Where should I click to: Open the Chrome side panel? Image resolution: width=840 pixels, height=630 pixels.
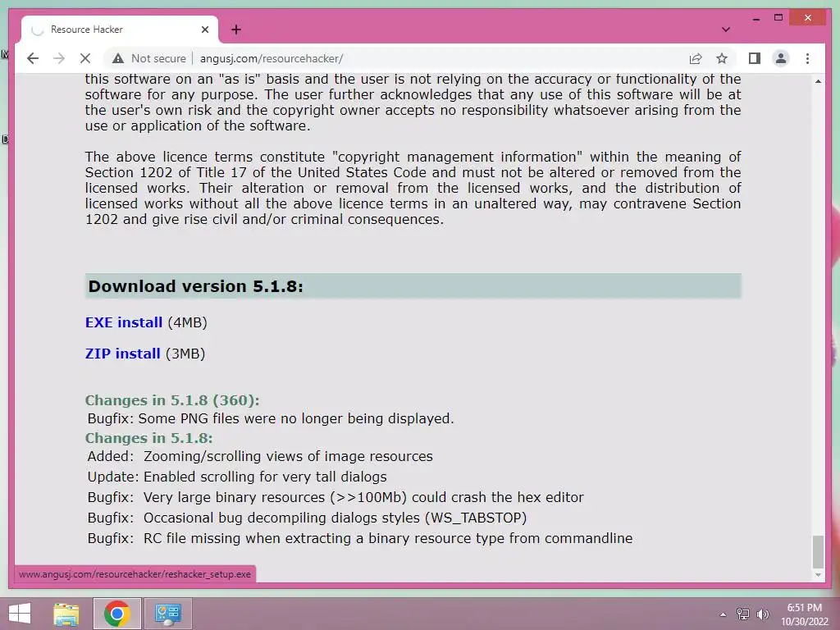[755, 58]
